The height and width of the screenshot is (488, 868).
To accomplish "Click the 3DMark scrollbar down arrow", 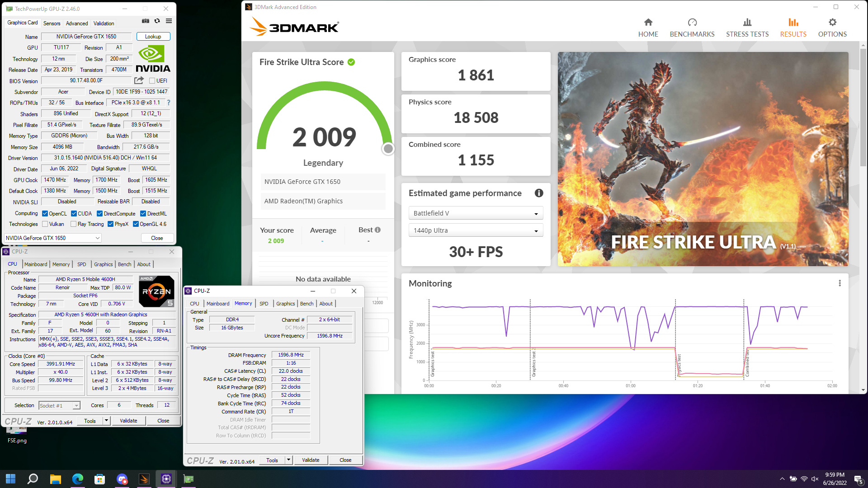I will (863, 390).
